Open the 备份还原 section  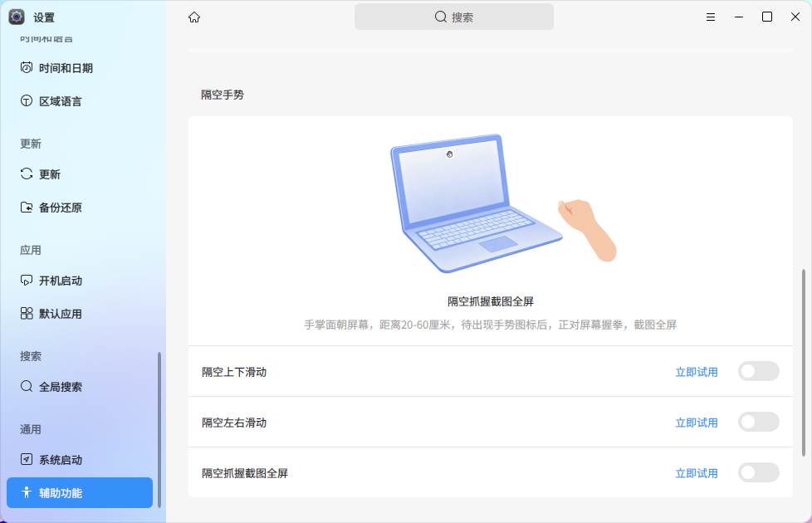80,208
